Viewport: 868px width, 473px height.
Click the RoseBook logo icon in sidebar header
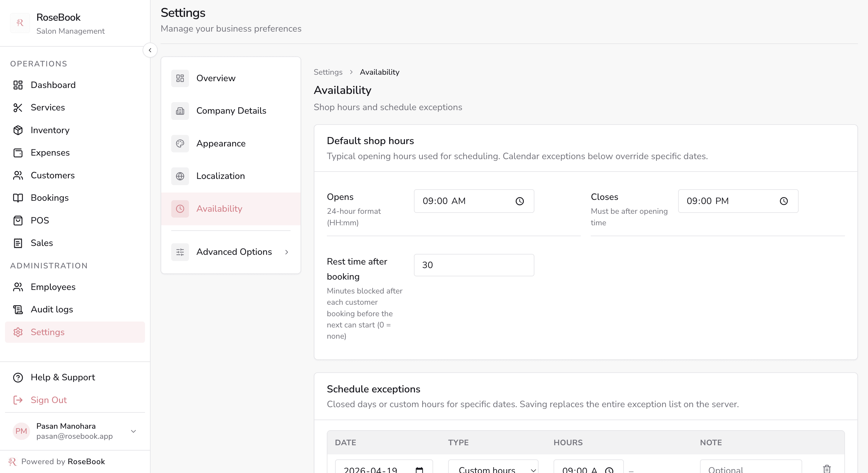pos(20,23)
